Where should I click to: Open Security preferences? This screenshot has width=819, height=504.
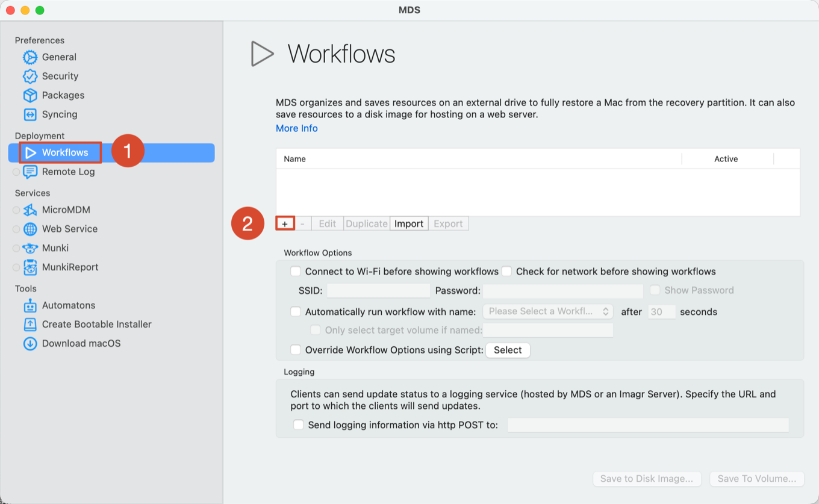tap(60, 76)
